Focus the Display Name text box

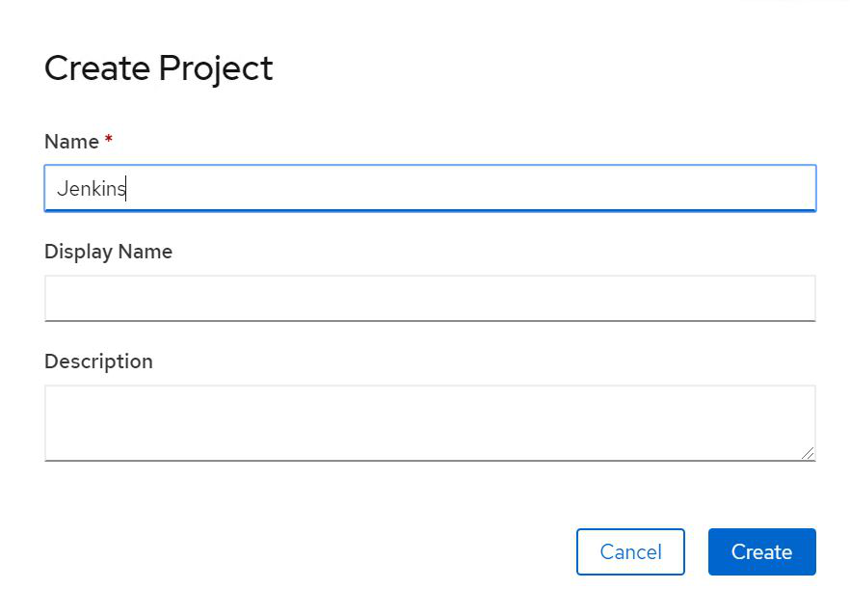[x=430, y=298]
